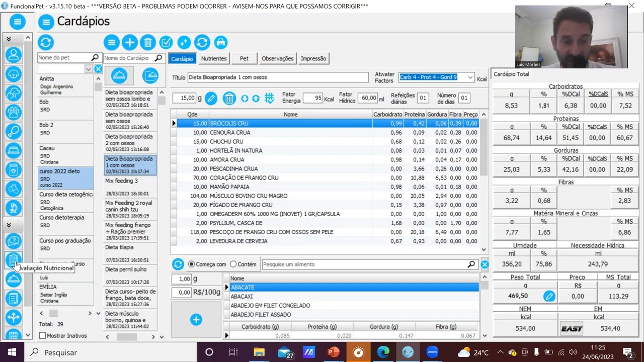
Task: Click the pencil edit icon beside the quantity field
Action: (x=211, y=99)
